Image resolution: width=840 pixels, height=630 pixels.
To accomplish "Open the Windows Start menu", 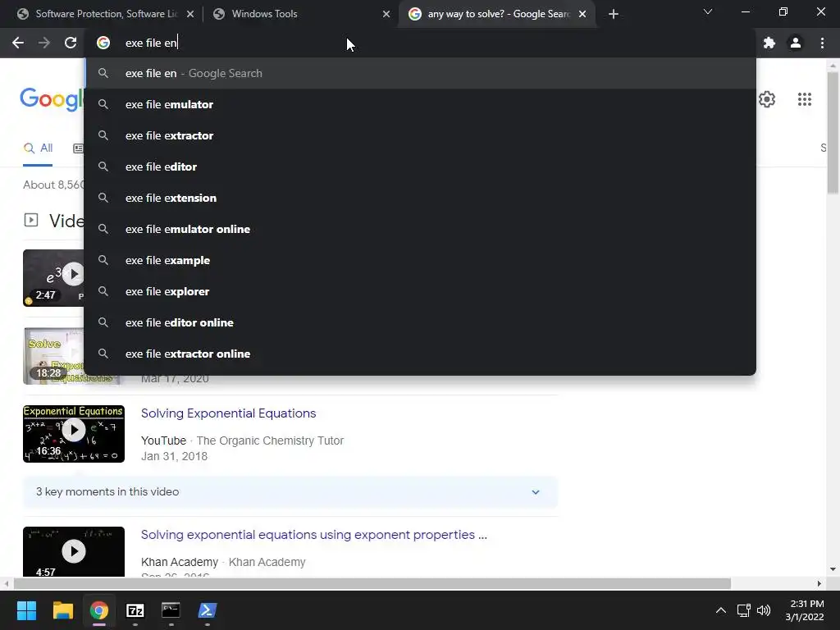I will pyautogui.click(x=26, y=610).
